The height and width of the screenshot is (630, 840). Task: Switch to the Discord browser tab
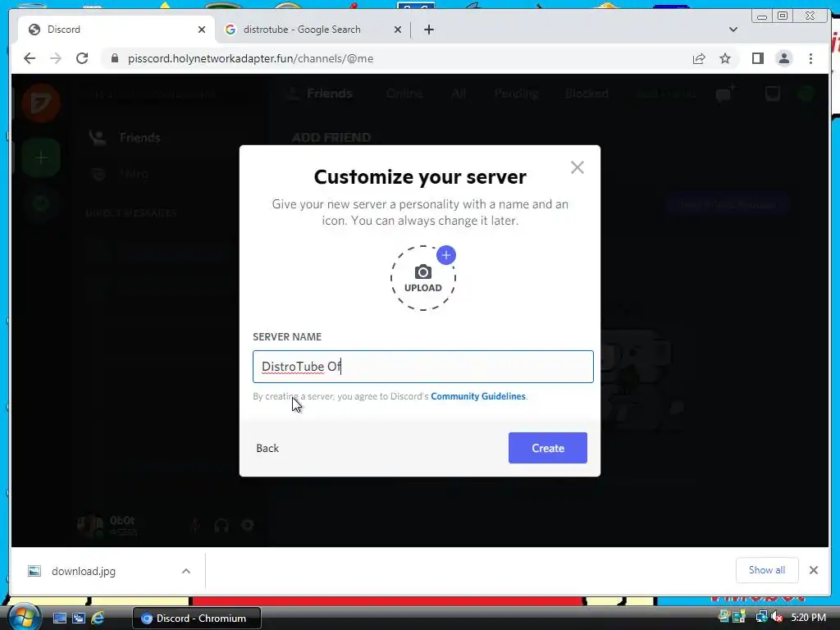click(116, 30)
